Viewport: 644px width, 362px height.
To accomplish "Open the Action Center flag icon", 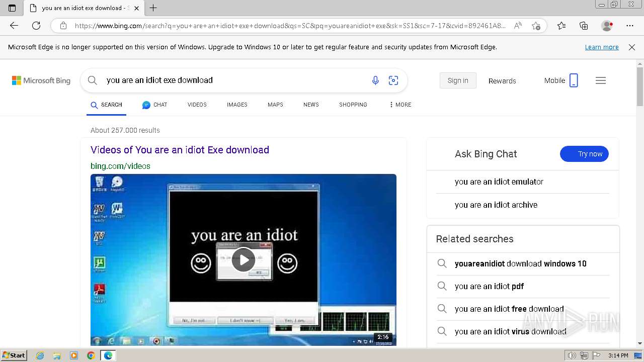I will pos(596,355).
